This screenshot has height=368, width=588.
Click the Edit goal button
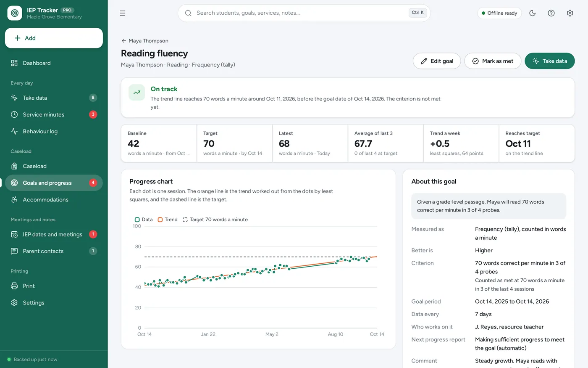(437, 61)
